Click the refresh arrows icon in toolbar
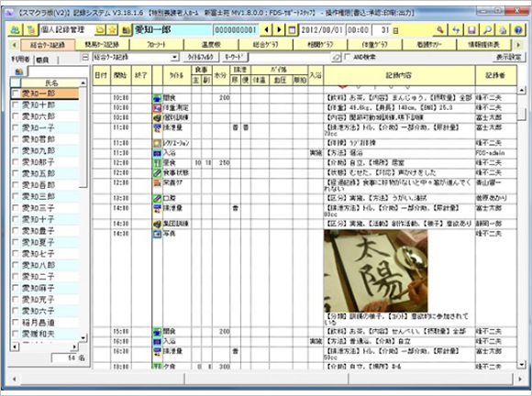 click(x=456, y=30)
